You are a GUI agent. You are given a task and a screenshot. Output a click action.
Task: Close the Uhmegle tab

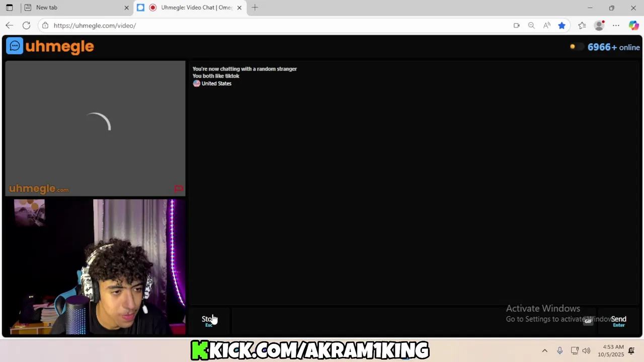coord(239,8)
